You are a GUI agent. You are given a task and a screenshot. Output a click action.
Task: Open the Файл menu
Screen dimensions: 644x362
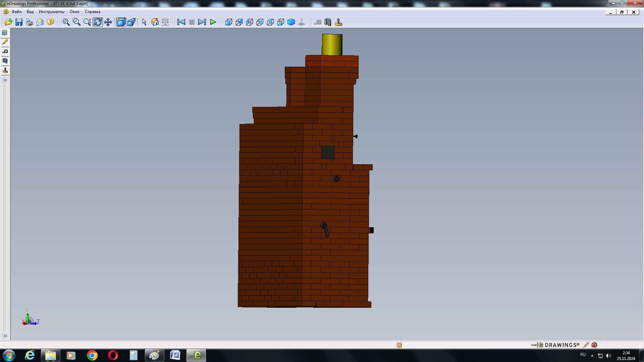[16, 12]
